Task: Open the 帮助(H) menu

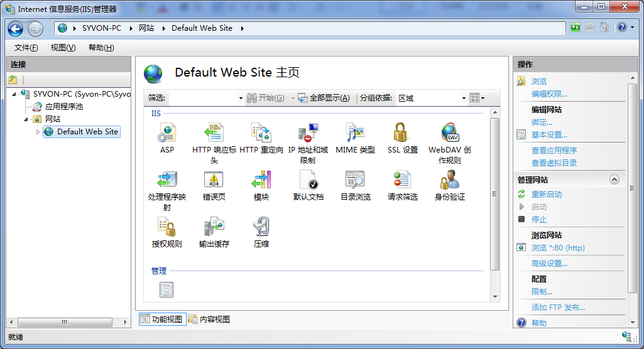Action: [101, 48]
